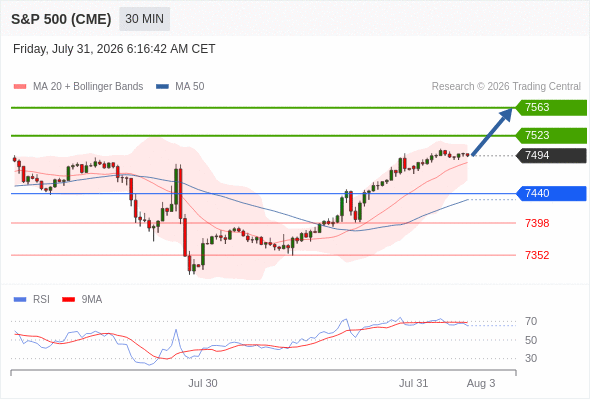Click the pink MA 20 legend swatch

(x=20, y=87)
